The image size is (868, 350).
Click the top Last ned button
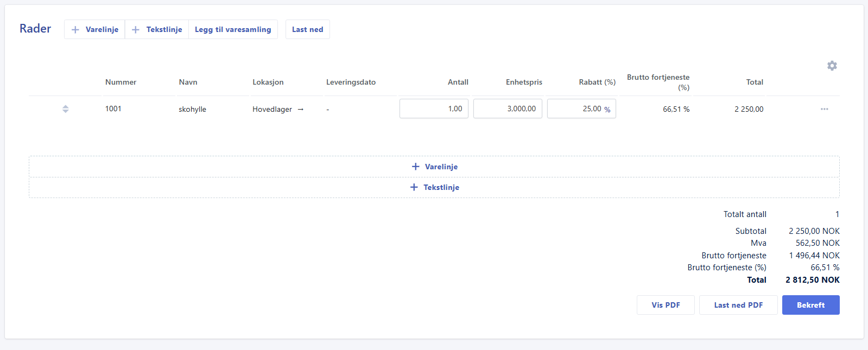(x=307, y=30)
